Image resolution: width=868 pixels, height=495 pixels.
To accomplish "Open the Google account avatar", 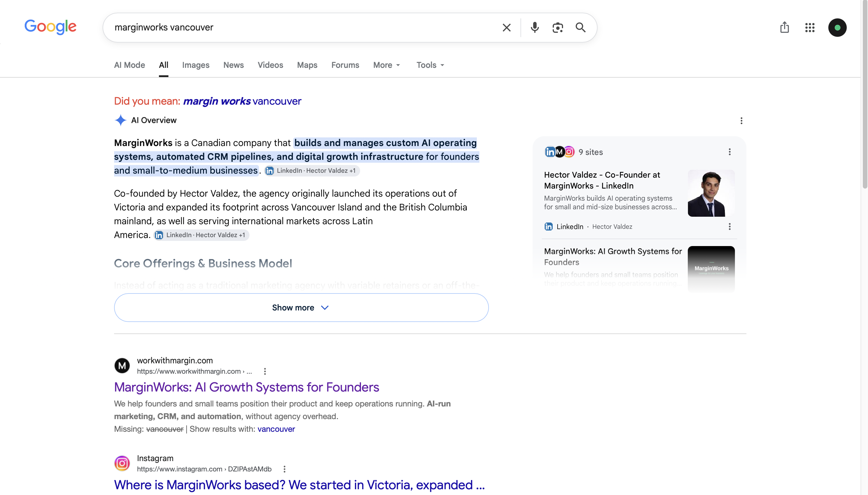I will point(838,28).
